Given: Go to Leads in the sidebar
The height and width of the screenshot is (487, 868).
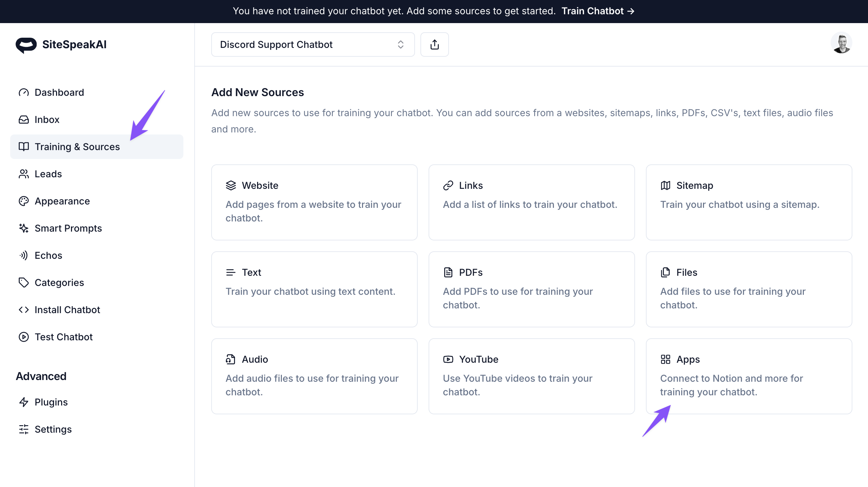Looking at the screenshot, I should click(48, 174).
